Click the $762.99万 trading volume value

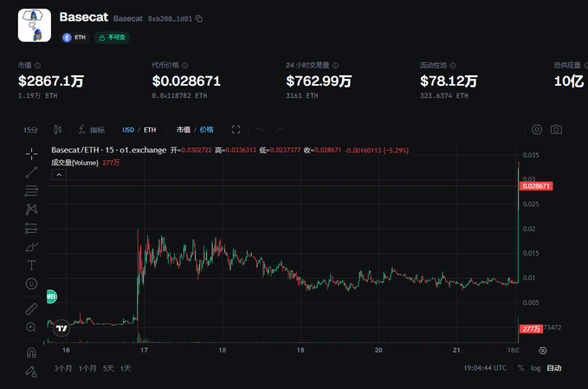point(319,81)
